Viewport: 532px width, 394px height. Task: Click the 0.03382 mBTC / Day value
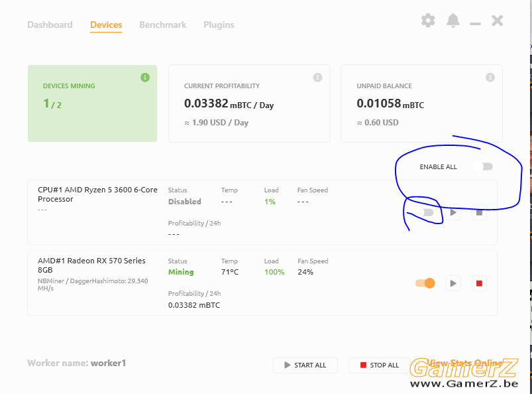[229, 103]
